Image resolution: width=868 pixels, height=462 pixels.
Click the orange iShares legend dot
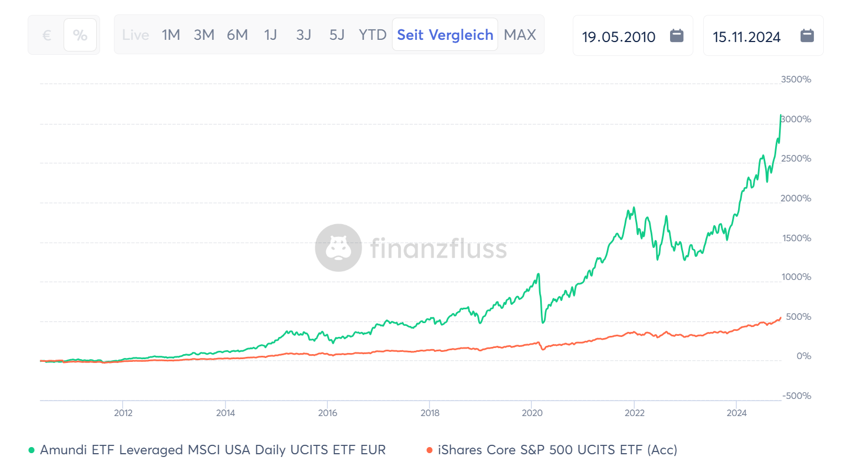pos(430,450)
